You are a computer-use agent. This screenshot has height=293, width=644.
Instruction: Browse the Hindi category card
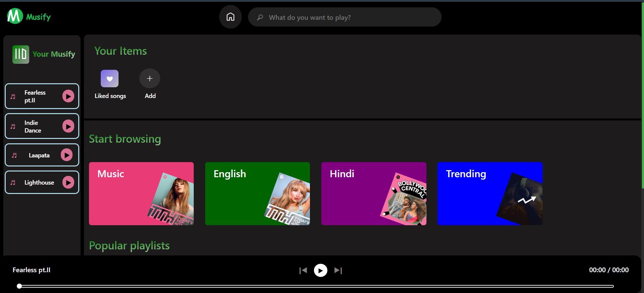374,194
